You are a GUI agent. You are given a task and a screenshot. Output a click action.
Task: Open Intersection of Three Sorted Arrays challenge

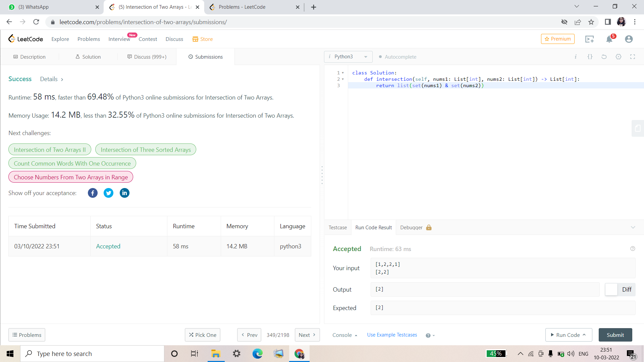pos(146,150)
